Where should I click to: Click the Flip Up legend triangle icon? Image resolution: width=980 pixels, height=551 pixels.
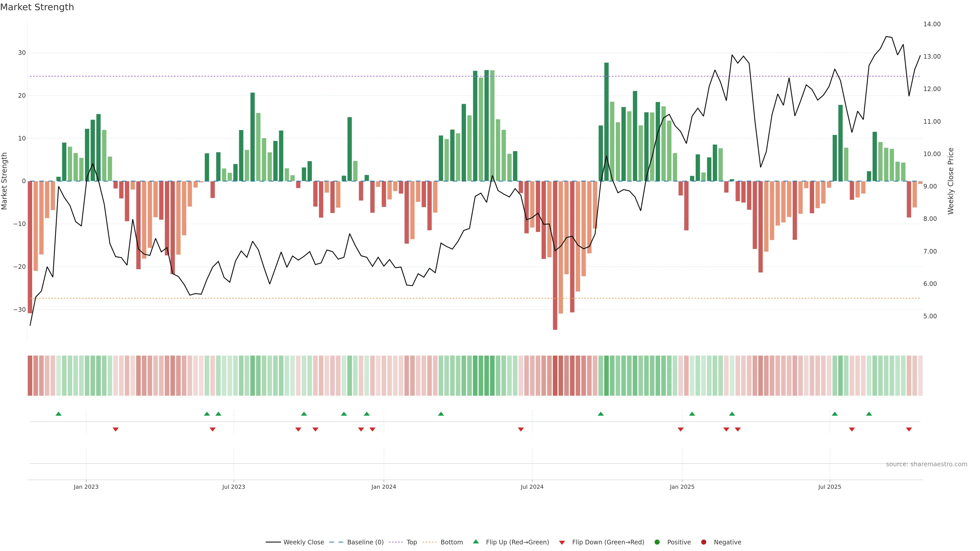click(475, 542)
